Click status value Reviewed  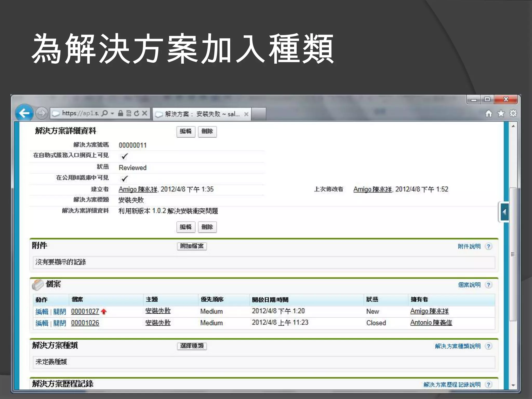[132, 168]
